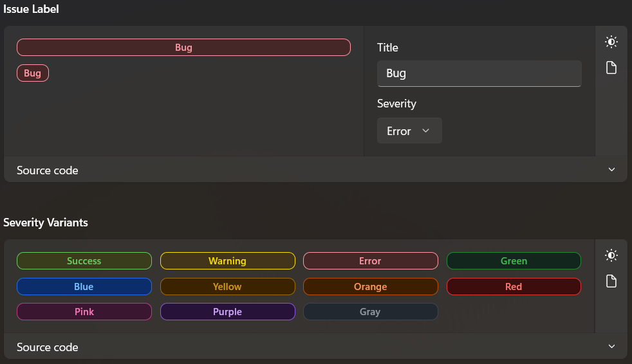Click the Success severity label
Screen dimensions: 632x364
point(84,261)
